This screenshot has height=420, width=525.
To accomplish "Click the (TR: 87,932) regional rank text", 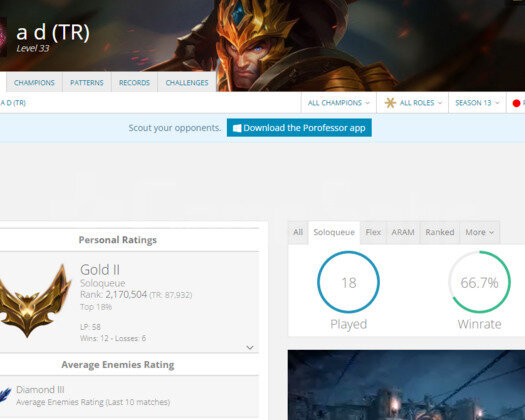I will point(170,295).
